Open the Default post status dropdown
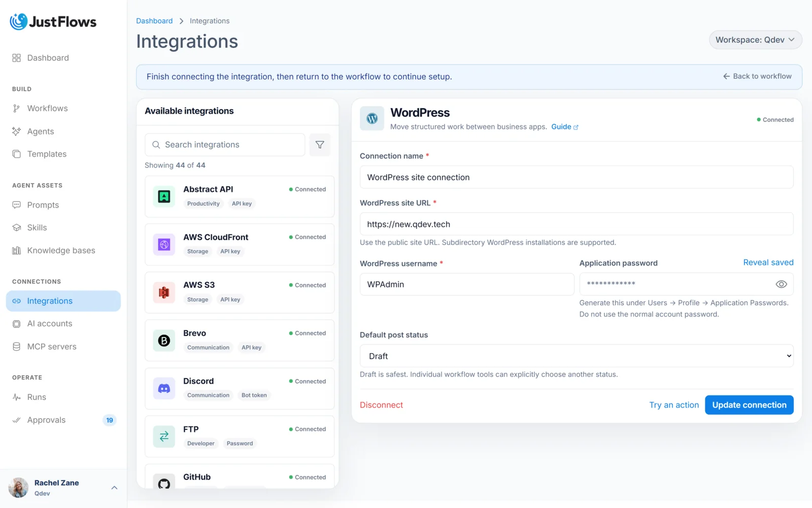Screen dimensions: 812x508 [577, 356]
